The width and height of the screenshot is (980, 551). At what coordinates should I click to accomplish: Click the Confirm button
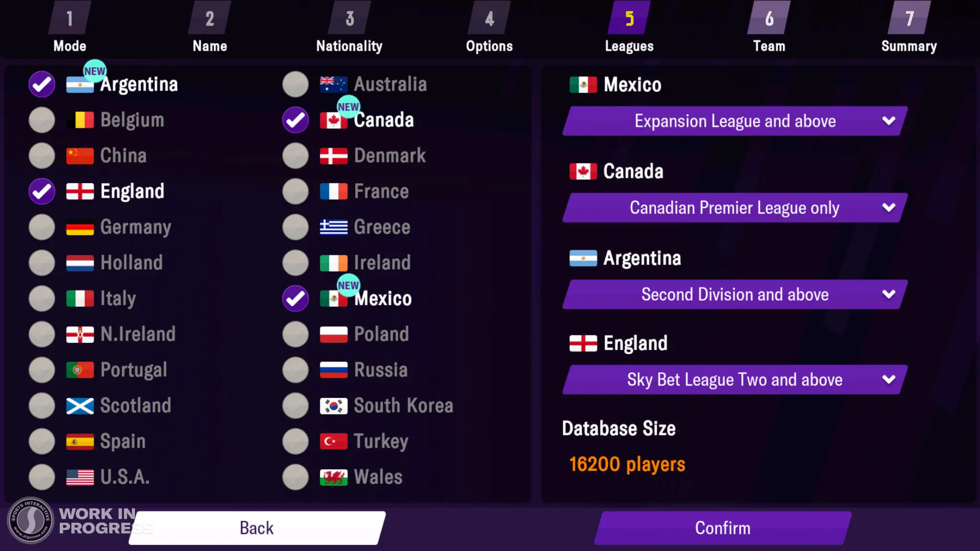[723, 528]
